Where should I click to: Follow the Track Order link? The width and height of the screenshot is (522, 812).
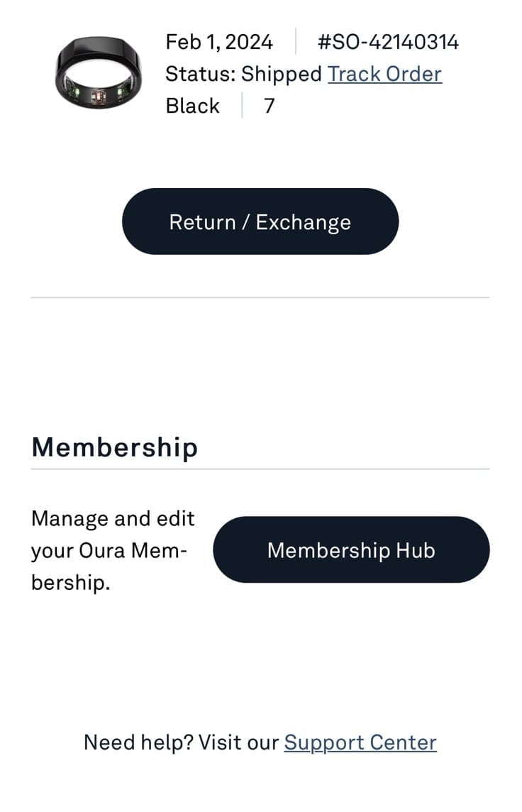point(384,74)
